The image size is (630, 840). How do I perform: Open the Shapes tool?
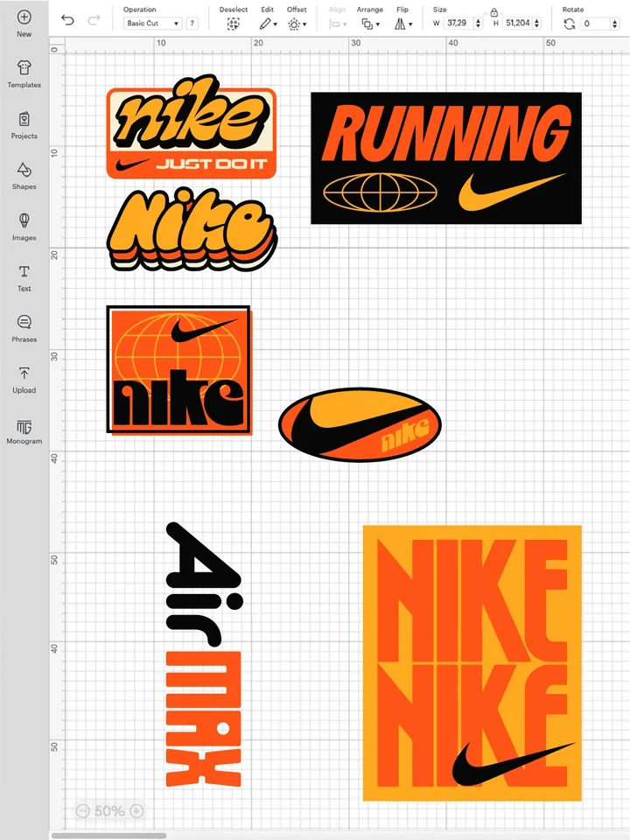click(x=24, y=170)
